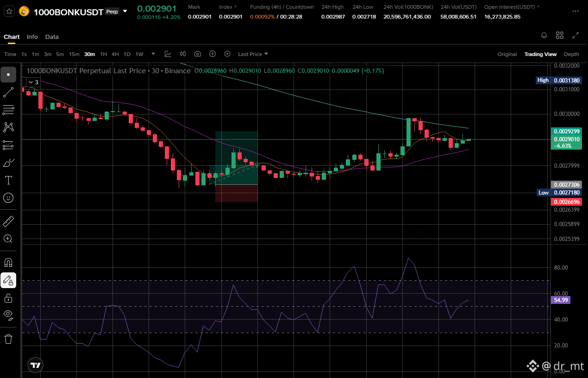Screen dimensions: 588x378
Task: Change the candlestick chart style
Action: point(183,54)
